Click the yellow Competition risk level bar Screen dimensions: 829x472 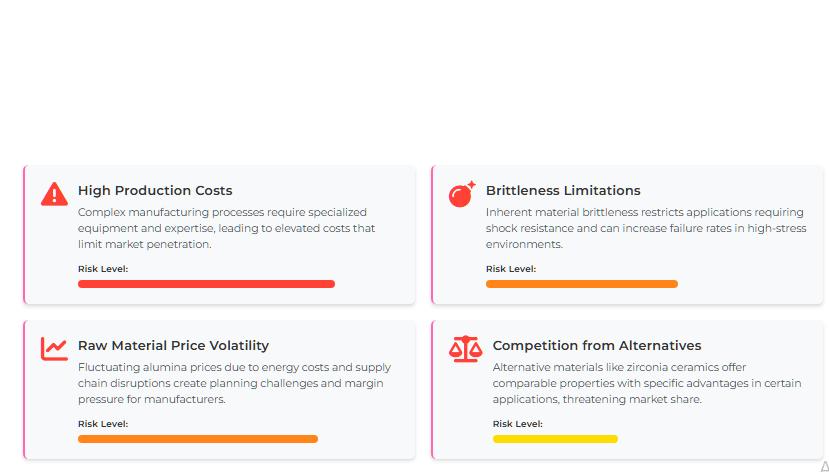[554, 439]
